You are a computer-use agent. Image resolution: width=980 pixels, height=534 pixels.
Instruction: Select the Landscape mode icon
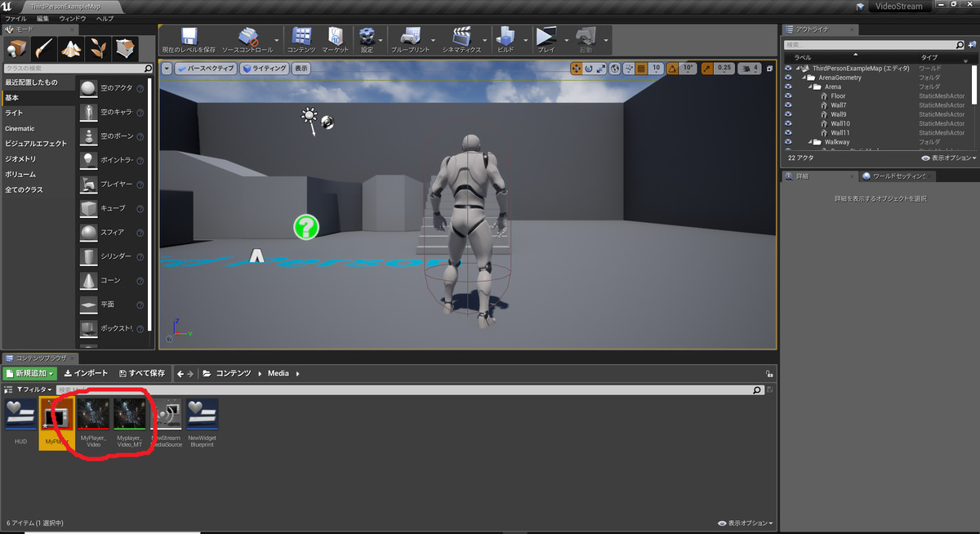point(71,48)
